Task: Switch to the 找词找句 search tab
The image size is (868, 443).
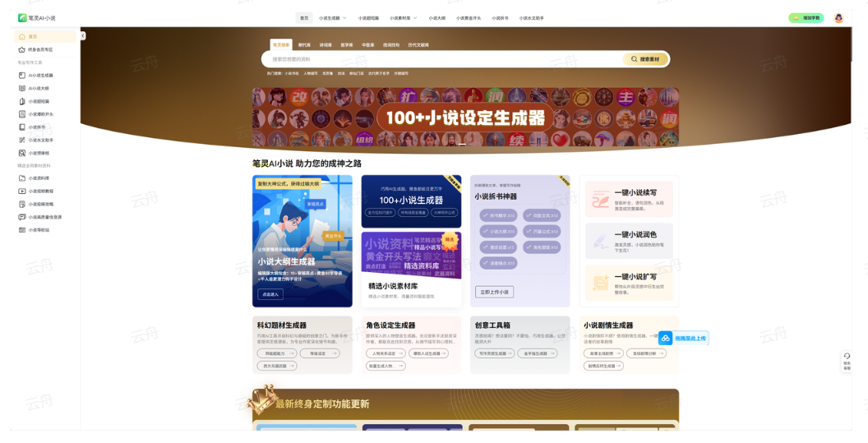Action: (390, 45)
